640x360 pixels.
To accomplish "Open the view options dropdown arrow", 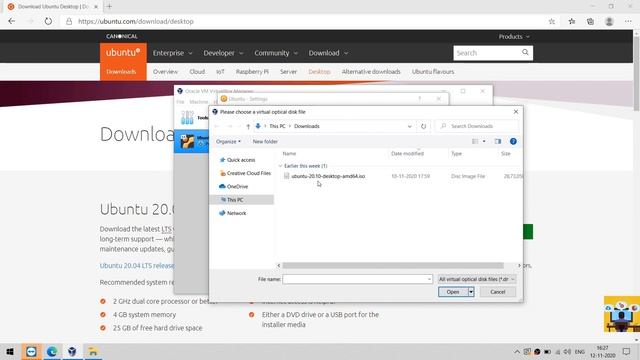I will (484, 142).
